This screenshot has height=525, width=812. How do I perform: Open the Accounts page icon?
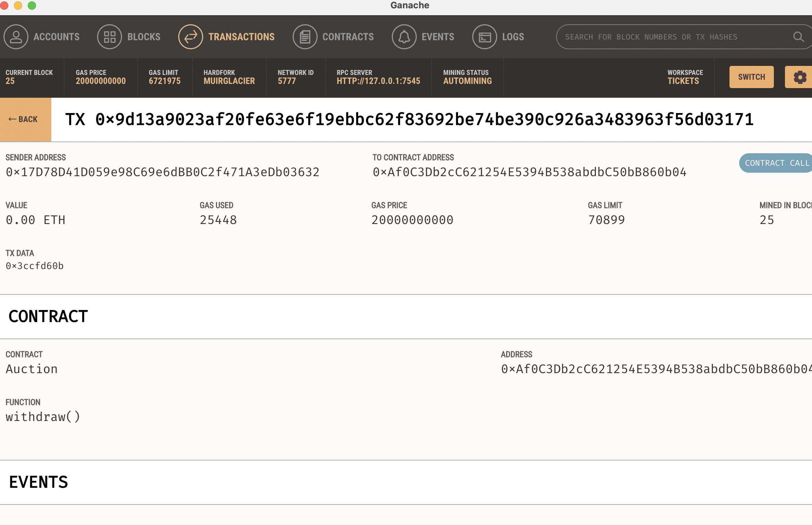tap(16, 37)
